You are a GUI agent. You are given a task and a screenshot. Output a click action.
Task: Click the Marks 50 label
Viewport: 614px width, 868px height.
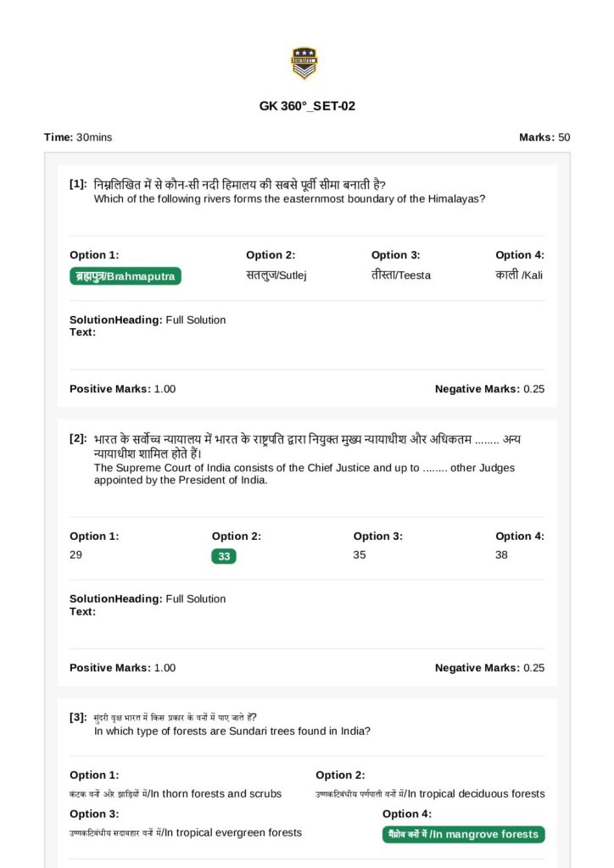pyautogui.click(x=544, y=137)
